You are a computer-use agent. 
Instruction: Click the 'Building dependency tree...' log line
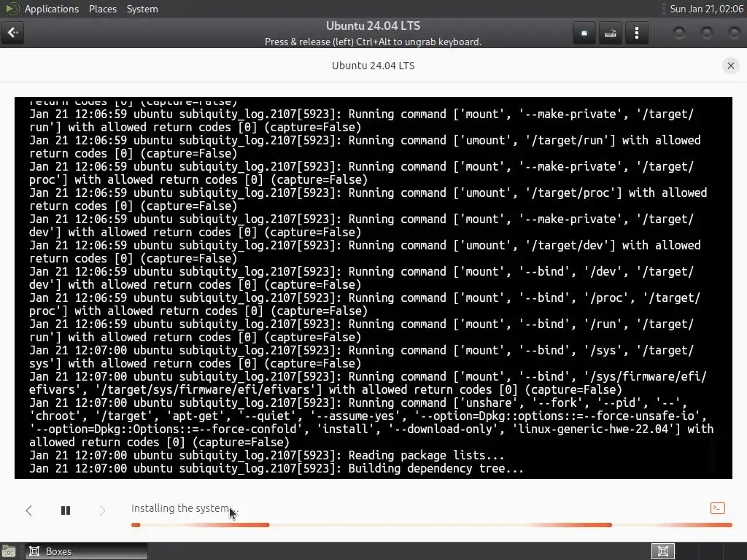[436, 469]
